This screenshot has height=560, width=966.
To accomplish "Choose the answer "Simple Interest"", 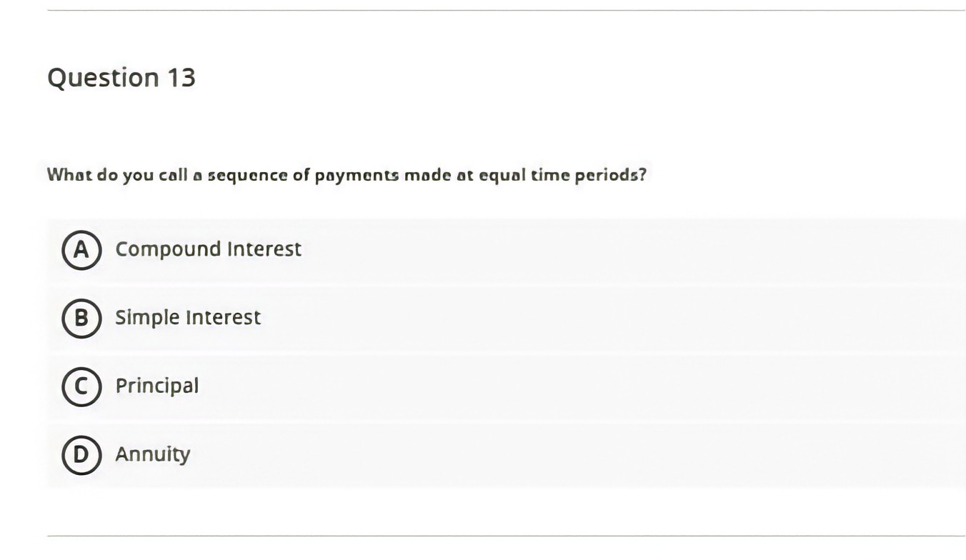I will coord(187,318).
